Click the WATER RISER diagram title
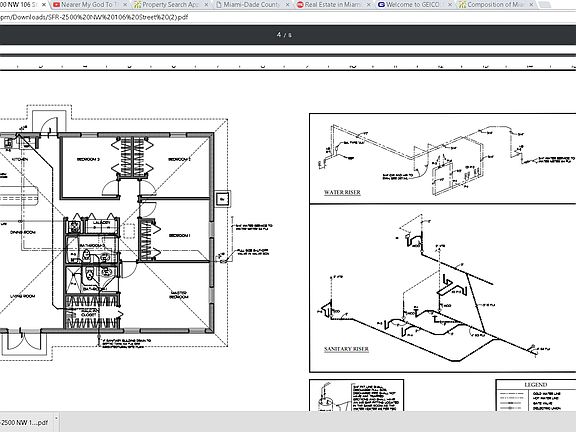The image size is (576, 432). (x=342, y=192)
